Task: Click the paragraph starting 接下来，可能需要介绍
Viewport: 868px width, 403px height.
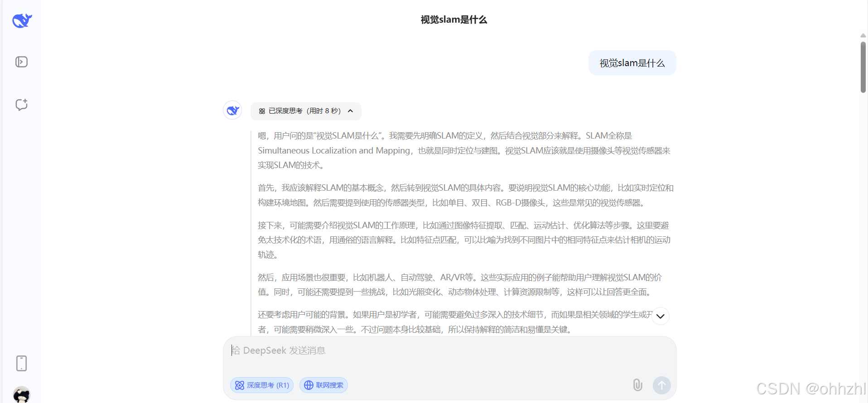Action: pos(464,240)
